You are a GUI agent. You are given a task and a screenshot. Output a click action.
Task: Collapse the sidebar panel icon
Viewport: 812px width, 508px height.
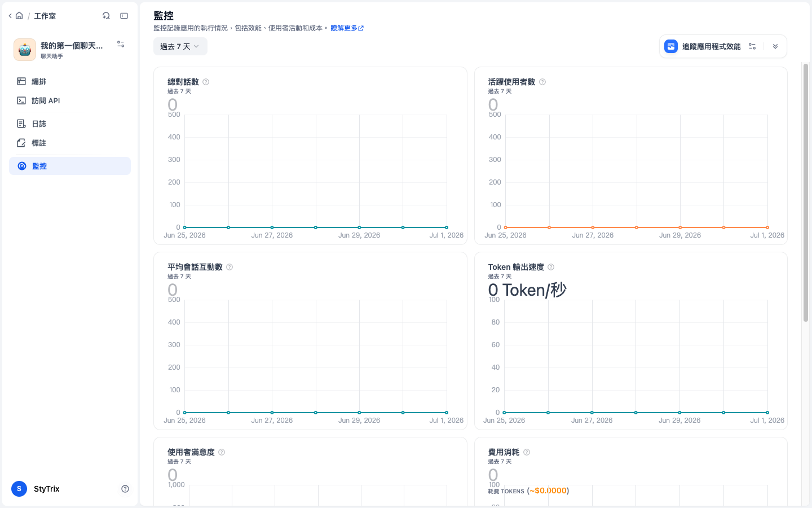[x=124, y=16]
